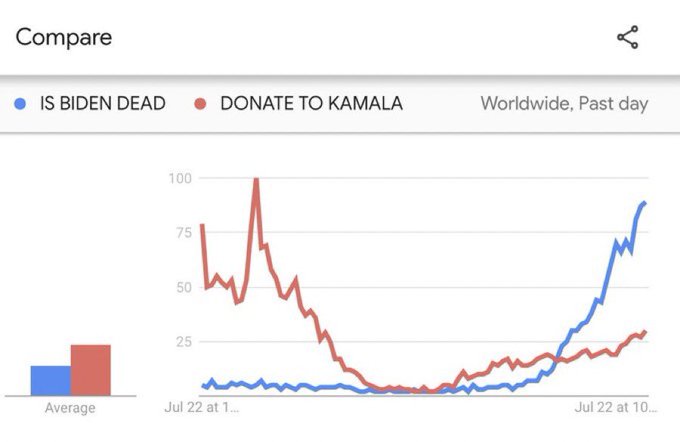Click the red line's final end point
The width and height of the screenshot is (680, 442).
coord(645,331)
